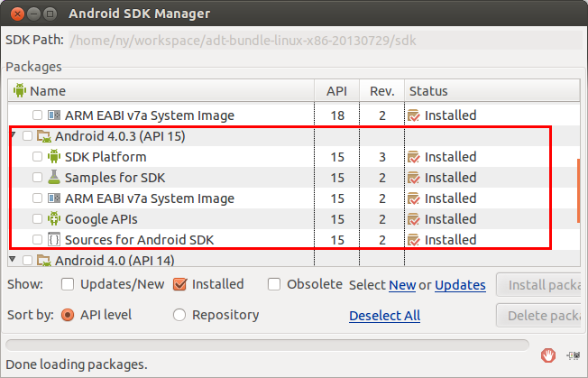Click the loading progress bar

point(267,345)
